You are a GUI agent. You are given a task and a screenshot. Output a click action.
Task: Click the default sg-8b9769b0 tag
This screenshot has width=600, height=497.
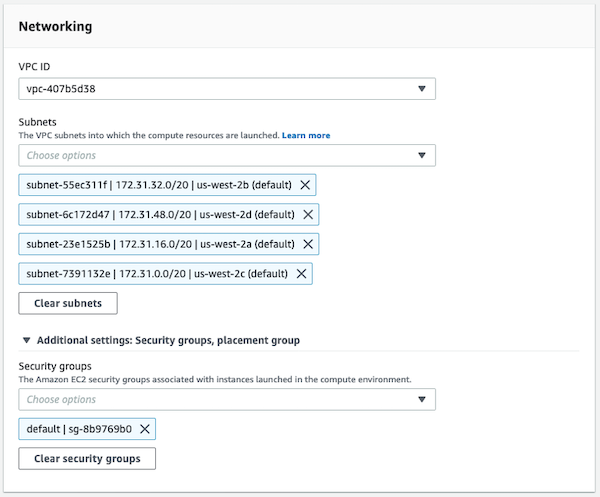80,429
